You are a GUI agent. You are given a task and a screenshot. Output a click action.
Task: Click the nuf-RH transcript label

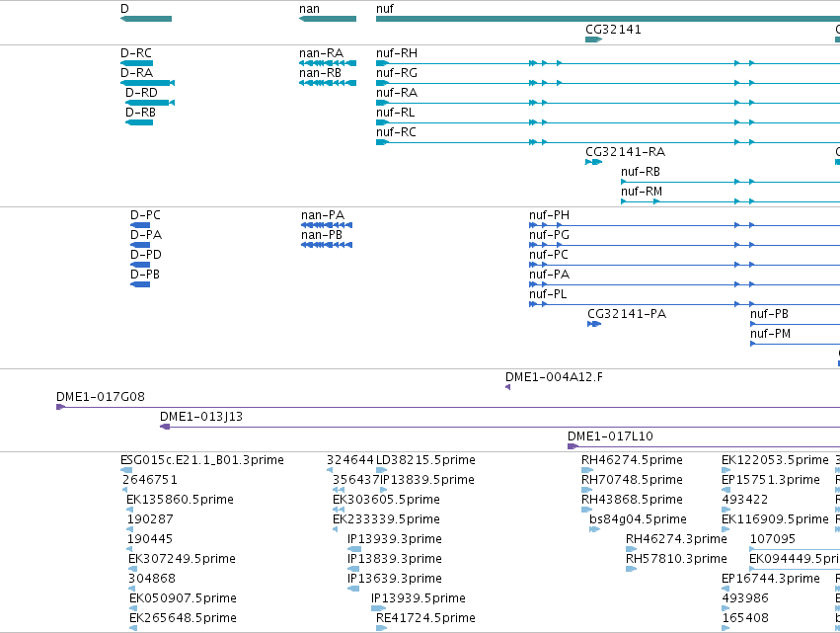pos(397,53)
